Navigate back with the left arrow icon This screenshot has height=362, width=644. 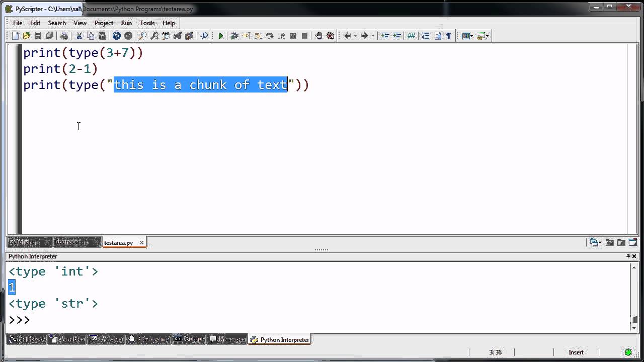click(347, 36)
